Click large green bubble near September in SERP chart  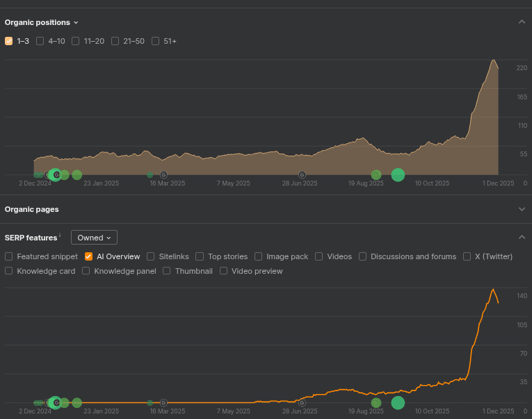[x=398, y=402]
